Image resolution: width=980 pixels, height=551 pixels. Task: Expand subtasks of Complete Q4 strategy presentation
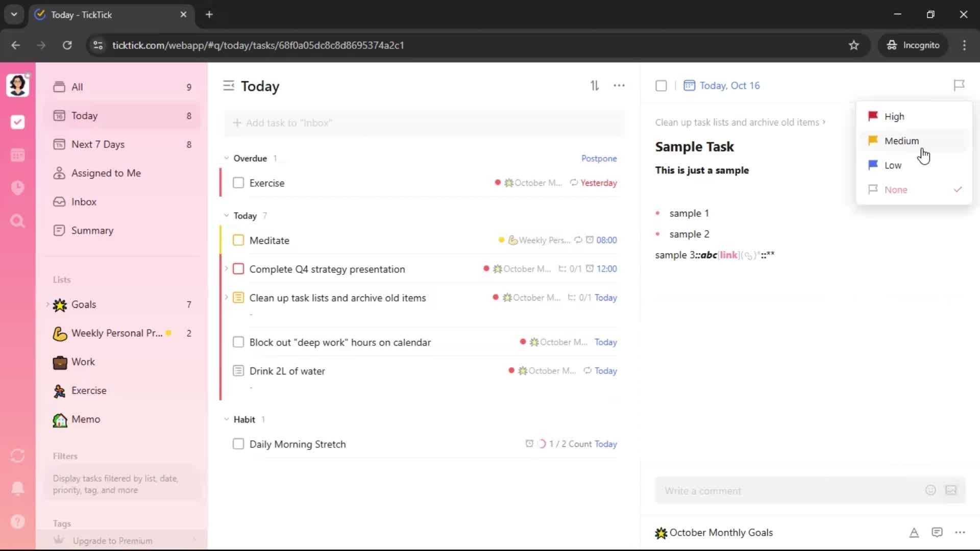227,268
